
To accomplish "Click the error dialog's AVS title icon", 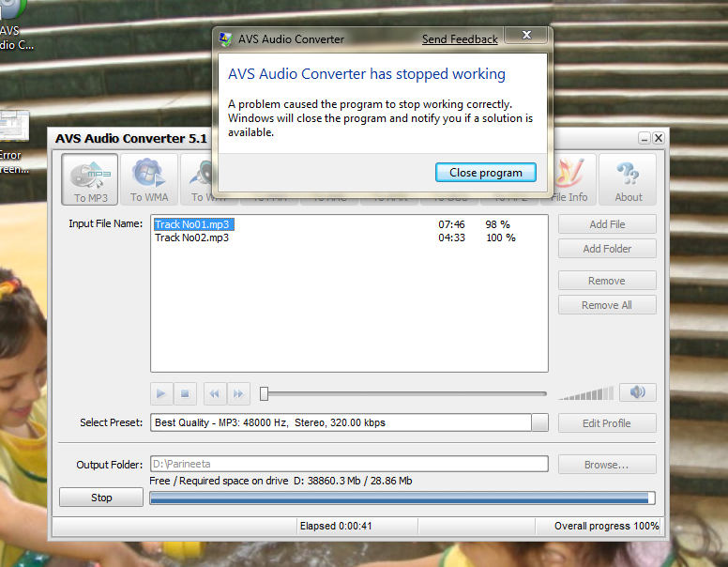I will [x=226, y=39].
